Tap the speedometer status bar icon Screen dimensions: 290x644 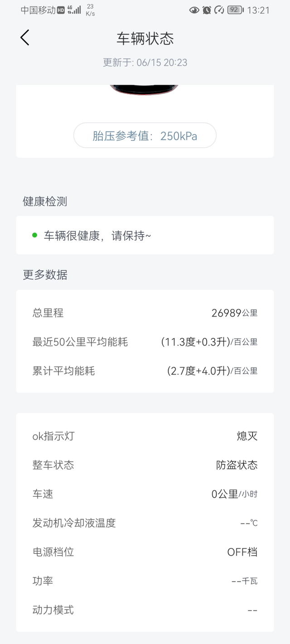(x=219, y=10)
